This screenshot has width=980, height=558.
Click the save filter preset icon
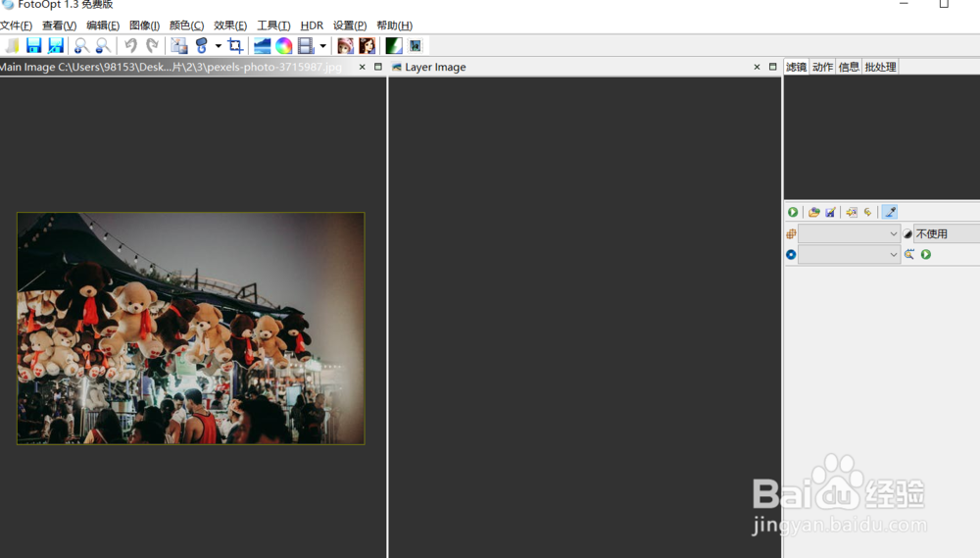click(x=830, y=212)
